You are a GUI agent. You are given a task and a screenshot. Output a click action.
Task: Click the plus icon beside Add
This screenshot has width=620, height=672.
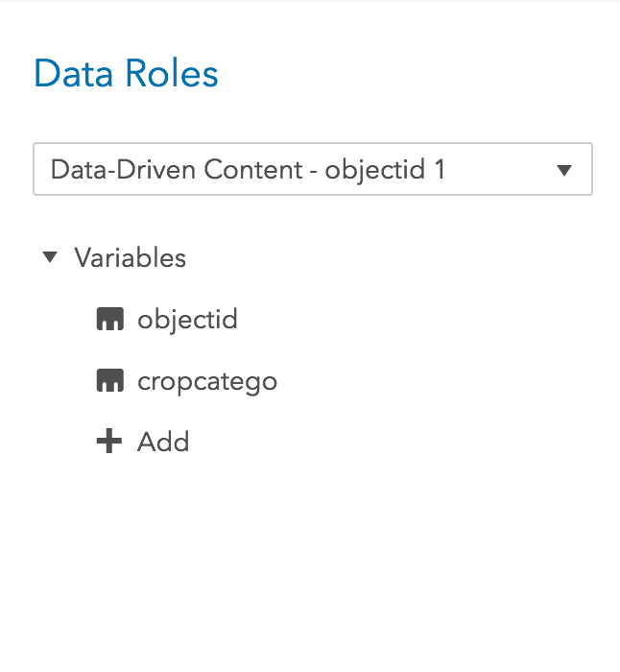click(110, 442)
